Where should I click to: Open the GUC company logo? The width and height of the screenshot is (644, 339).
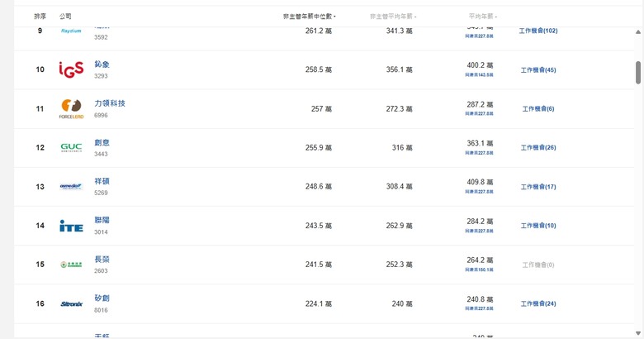pos(71,147)
